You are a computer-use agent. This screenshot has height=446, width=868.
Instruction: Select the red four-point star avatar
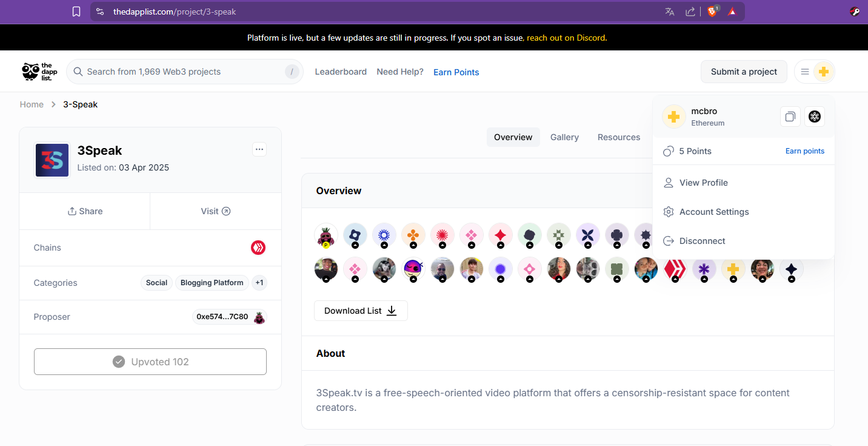click(501, 235)
